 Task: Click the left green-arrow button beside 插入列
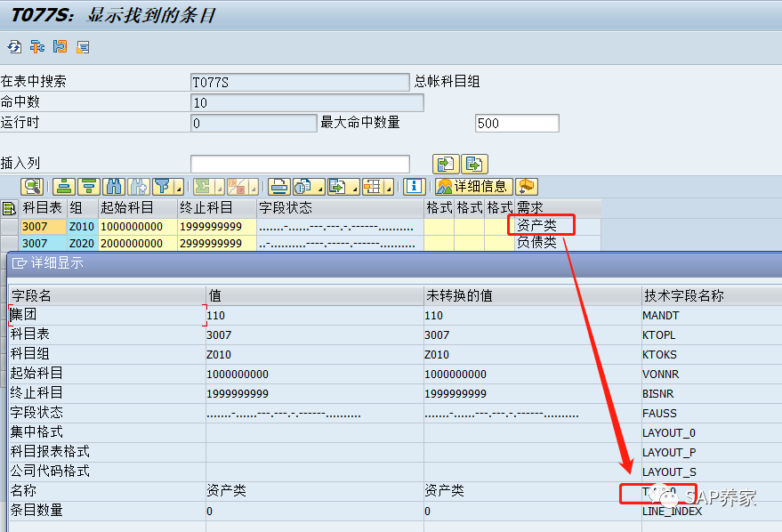click(x=446, y=164)
